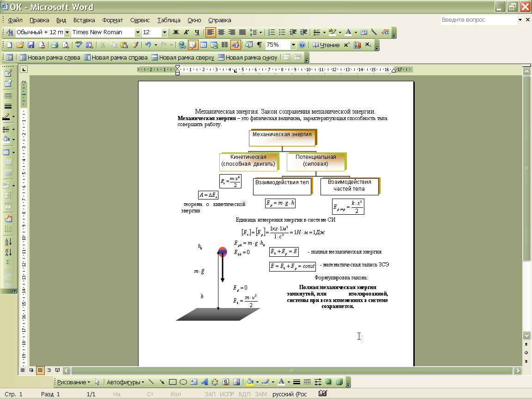532x399 pixels.
Task: Paste from clipboard icon
Action: pos(124,45)
